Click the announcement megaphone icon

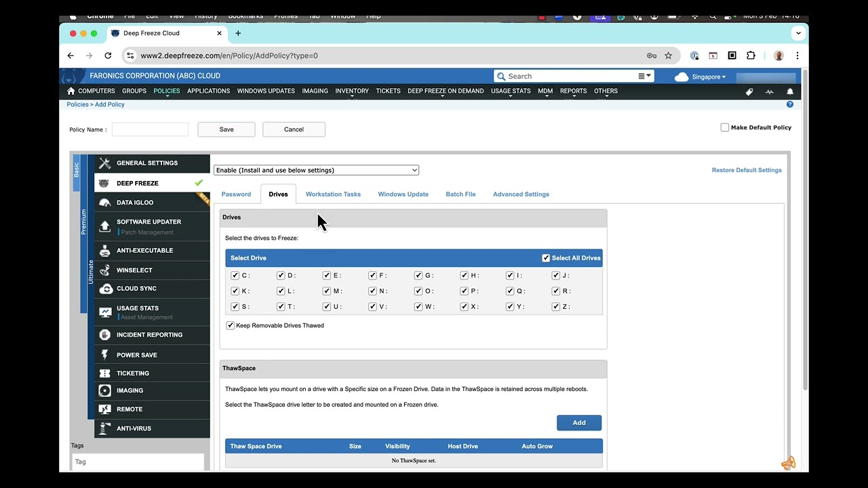pyautogui.click(x=788, y=464)
